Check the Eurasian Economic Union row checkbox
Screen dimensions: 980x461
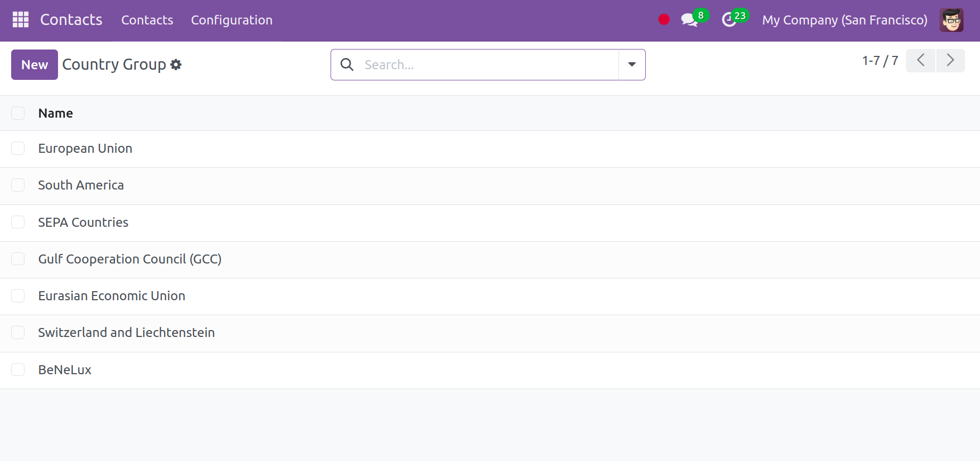tap(18, 296)
